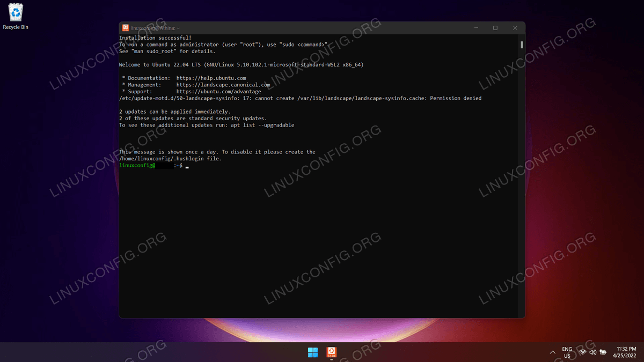Viewport: 644px width, 362px height.
Task: Click the https://ubuntu.com/advantage URL
Action: coord(218,92)
